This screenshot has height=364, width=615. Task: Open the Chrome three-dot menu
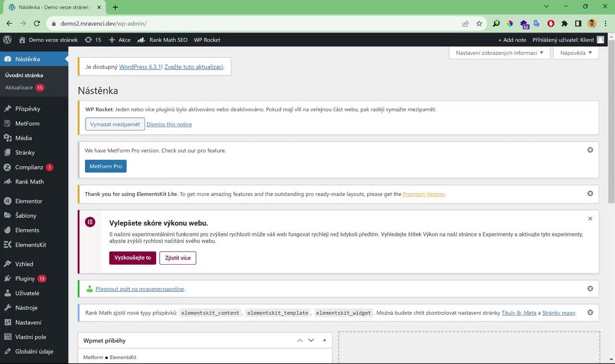[605, 24]
